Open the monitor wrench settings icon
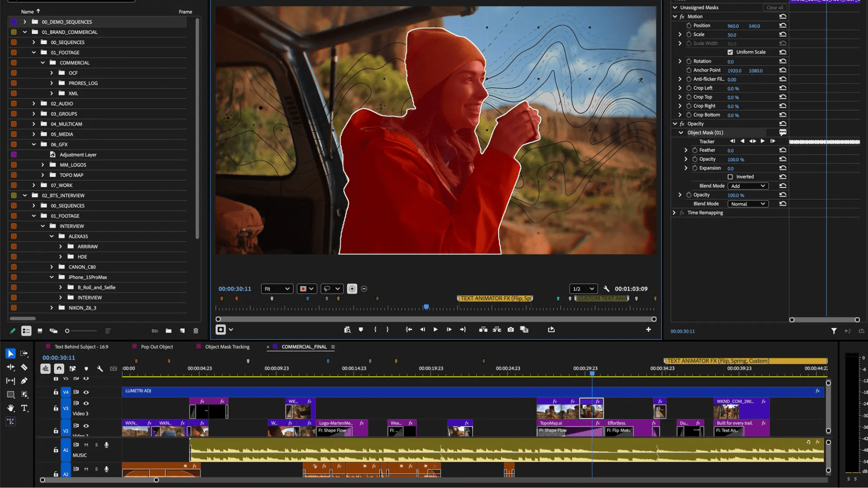The height and width of the screenshot is (488, 868). pos(606,289)
